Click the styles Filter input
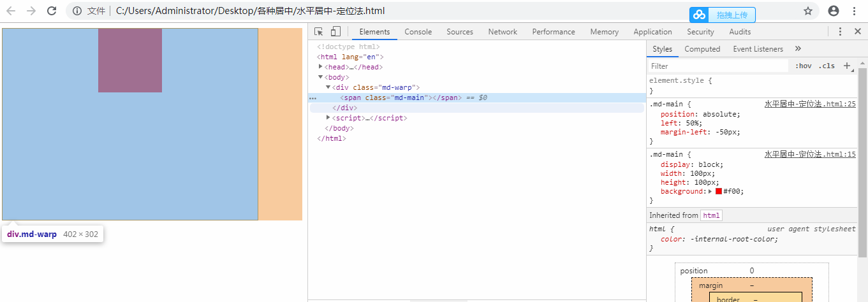Image resolution: width=868 pixels, height=302 pixels. click(719, 66)
